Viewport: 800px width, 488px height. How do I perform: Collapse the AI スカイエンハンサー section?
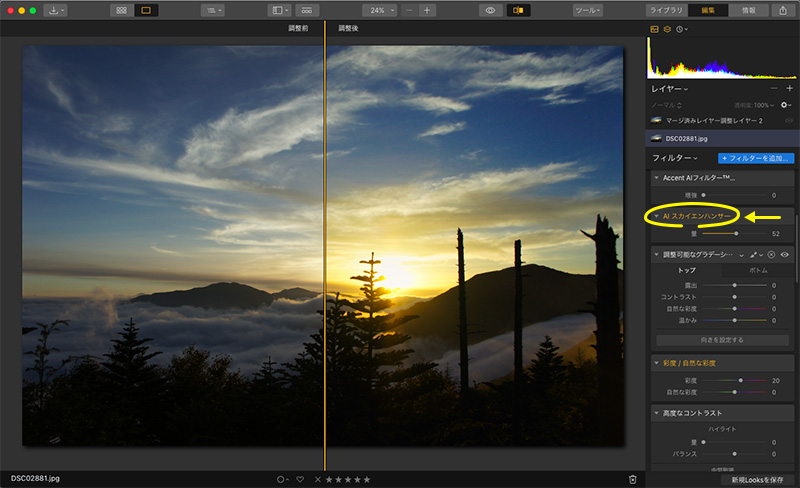(657, 216)
